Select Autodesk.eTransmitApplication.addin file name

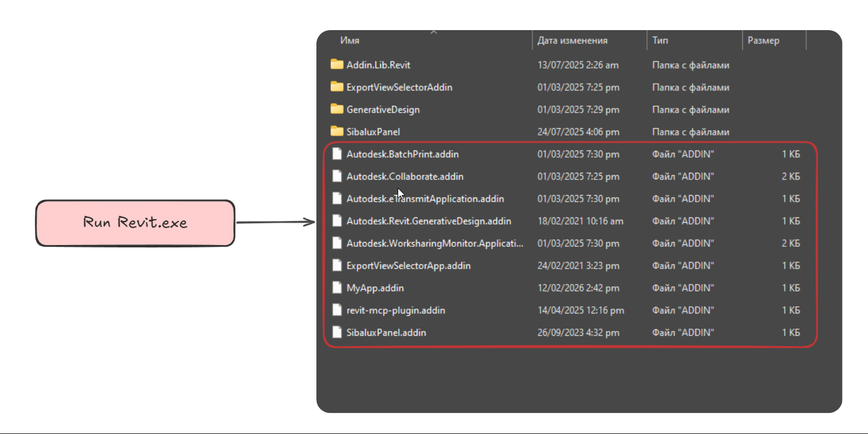425,199
